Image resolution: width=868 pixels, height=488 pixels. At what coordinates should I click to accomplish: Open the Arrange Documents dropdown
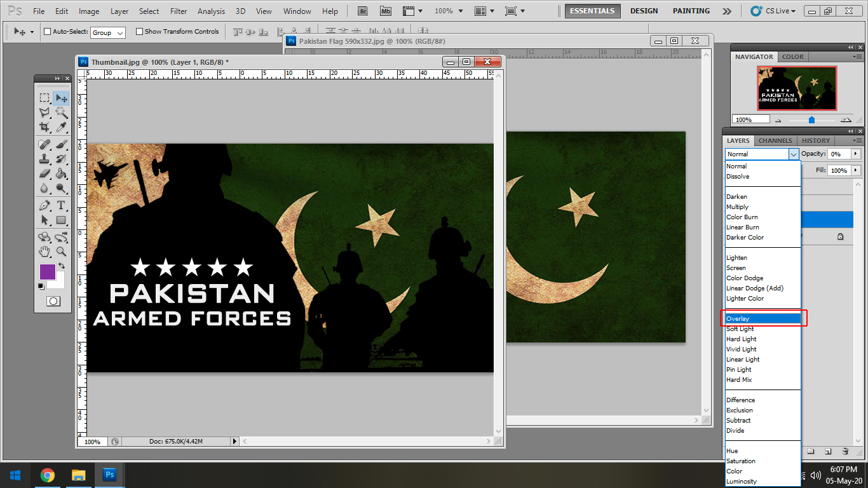485,11
